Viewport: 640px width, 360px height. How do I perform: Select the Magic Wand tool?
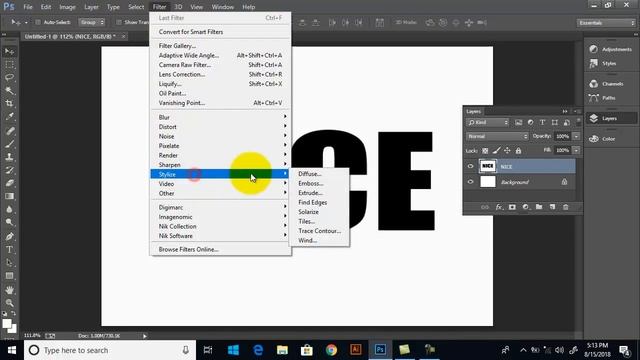[x=9, y=90]
